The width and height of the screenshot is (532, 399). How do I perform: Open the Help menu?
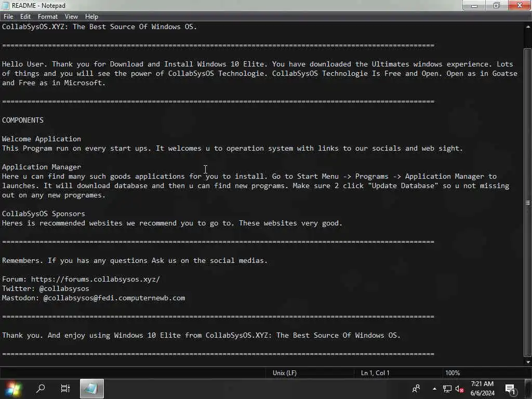click(x=91, y=17)
